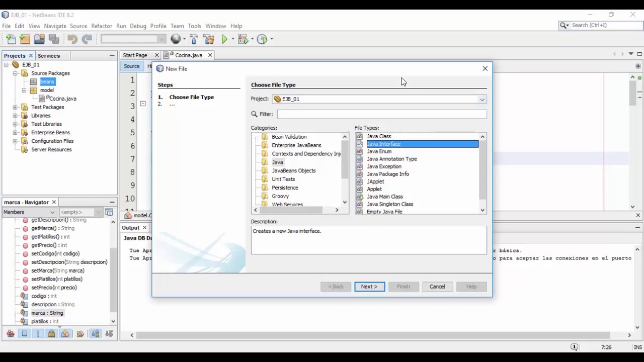Click the Java Enum file type icon

pyautogui.click(x=360, y=151)
